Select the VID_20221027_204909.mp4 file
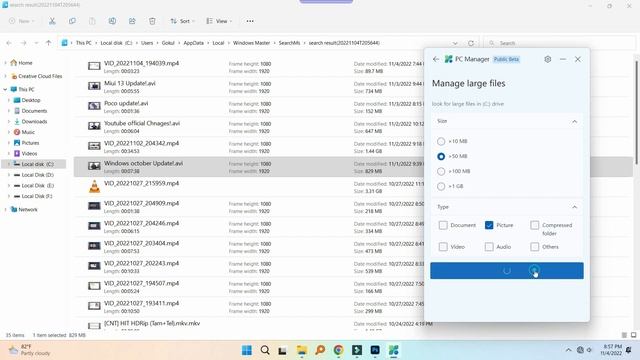This screenshot has height=360, width=640. (x=141, y=203)
